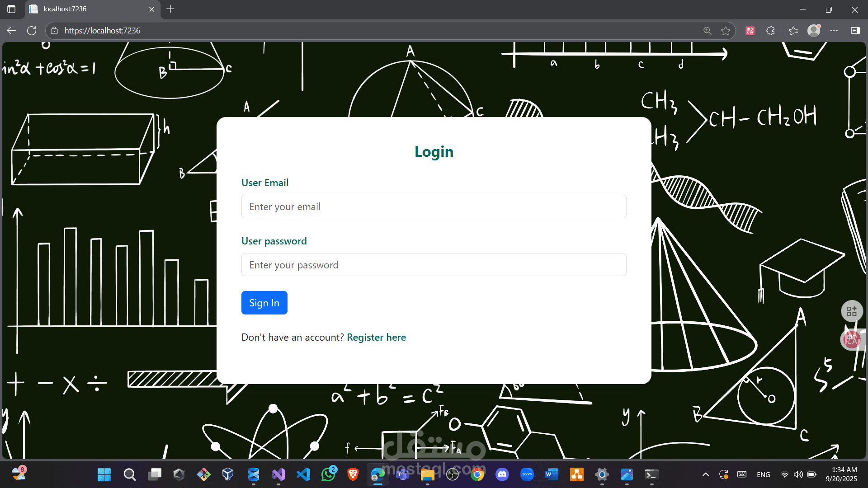
Task: Click the Sign In button
Action: [264, 303]
